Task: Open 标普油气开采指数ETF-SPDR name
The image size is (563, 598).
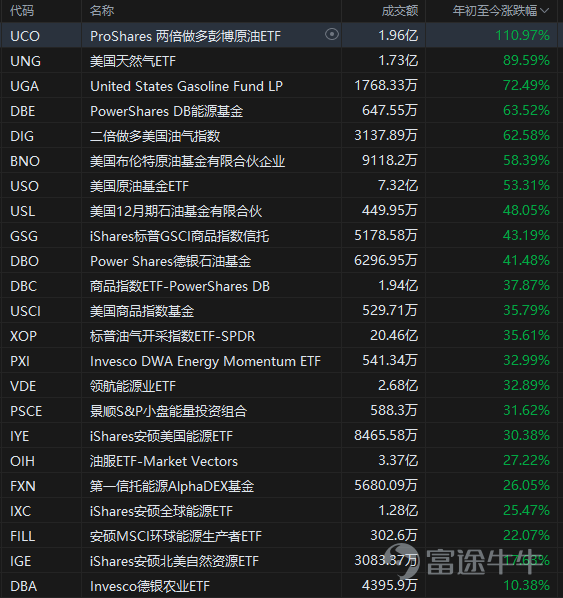Action: [172, 336]
